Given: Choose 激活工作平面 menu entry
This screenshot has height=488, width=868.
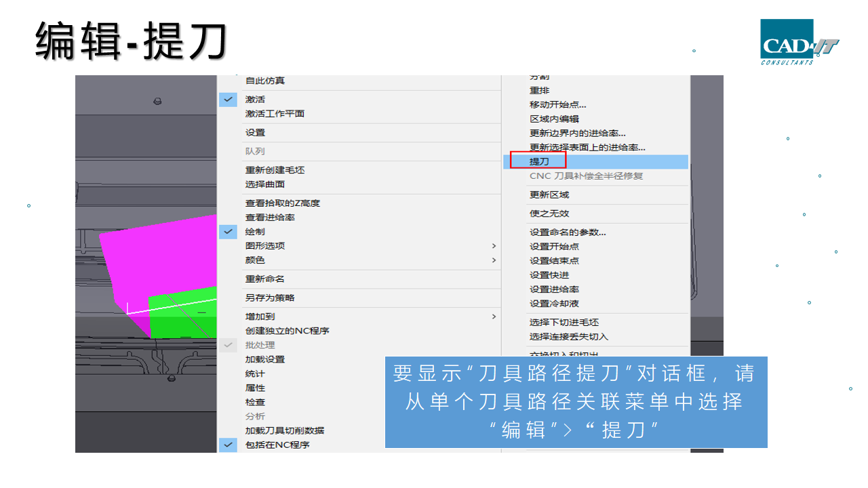Looking at the screenshot, I should [x=275, y=114].
